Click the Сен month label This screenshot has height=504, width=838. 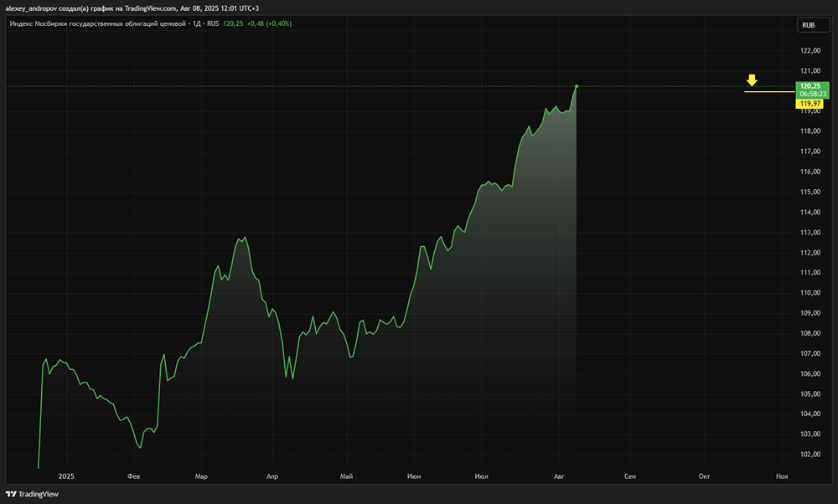click(630, 476)
